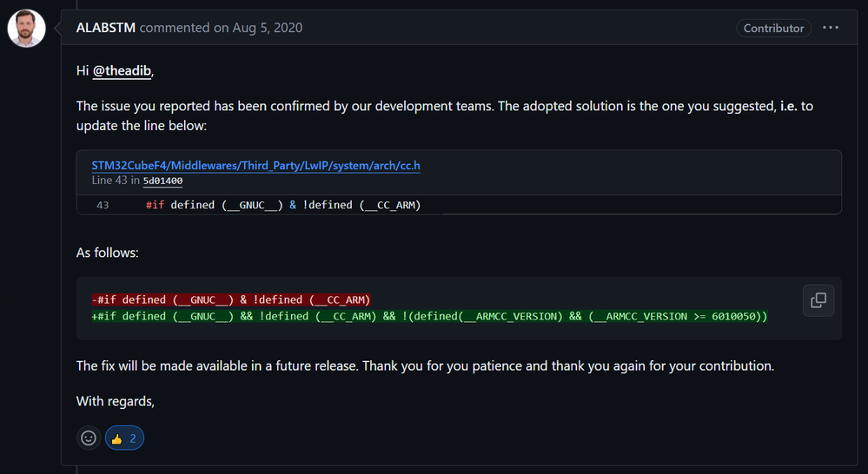Image resolution: width=868 pixels, height=474 pixels.
Task: Click ALABSTM's profile avatar picture
Action: click(27, 29)
